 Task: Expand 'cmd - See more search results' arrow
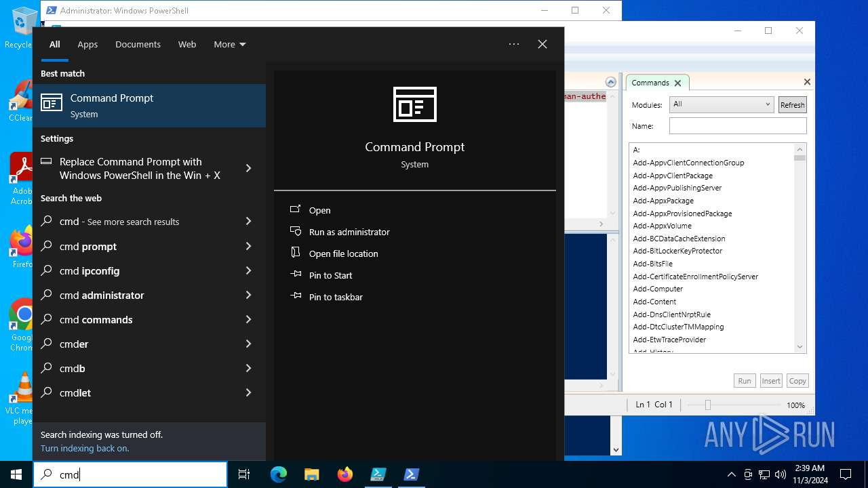[248, 221]
